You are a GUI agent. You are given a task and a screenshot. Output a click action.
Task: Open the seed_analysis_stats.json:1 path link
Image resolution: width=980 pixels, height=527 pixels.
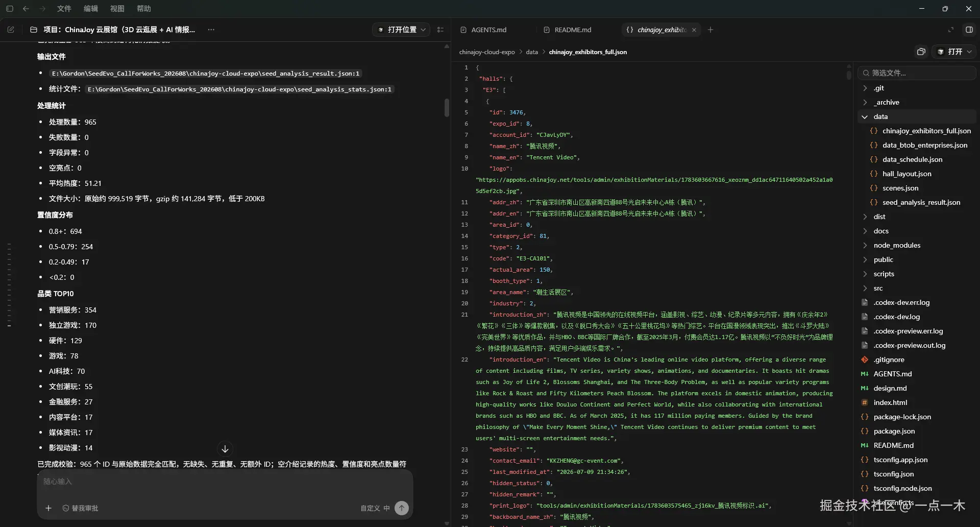point(239,89)
